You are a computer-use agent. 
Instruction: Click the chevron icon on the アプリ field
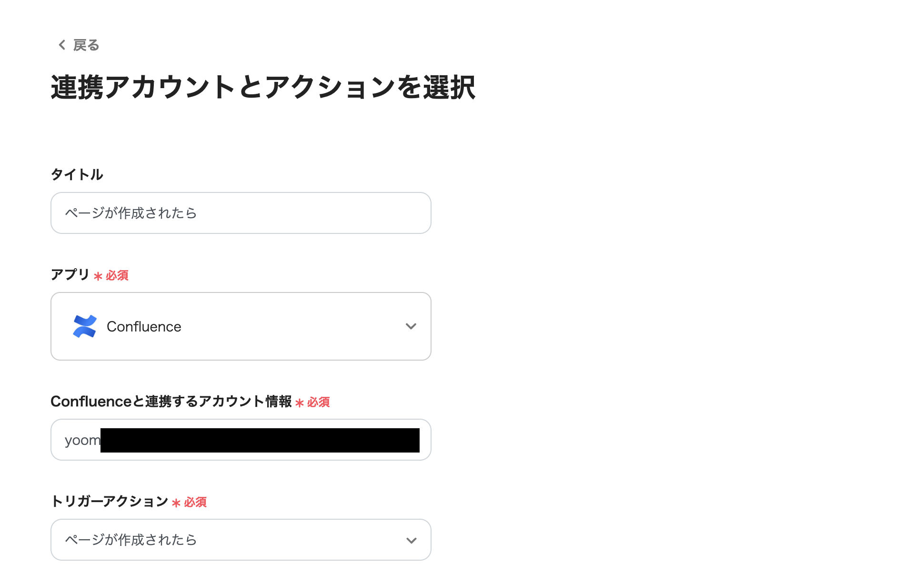(x=410, y=326)
